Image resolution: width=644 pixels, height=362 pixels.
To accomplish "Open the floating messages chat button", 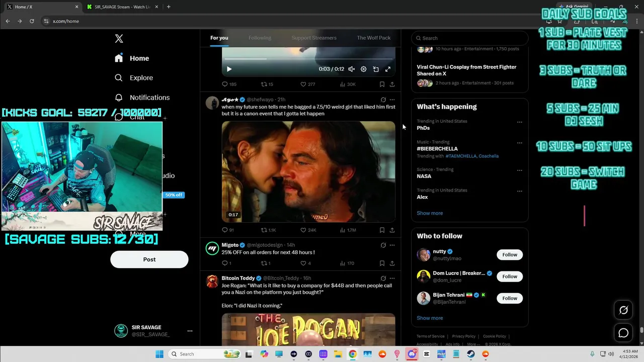I will (623, 333).
